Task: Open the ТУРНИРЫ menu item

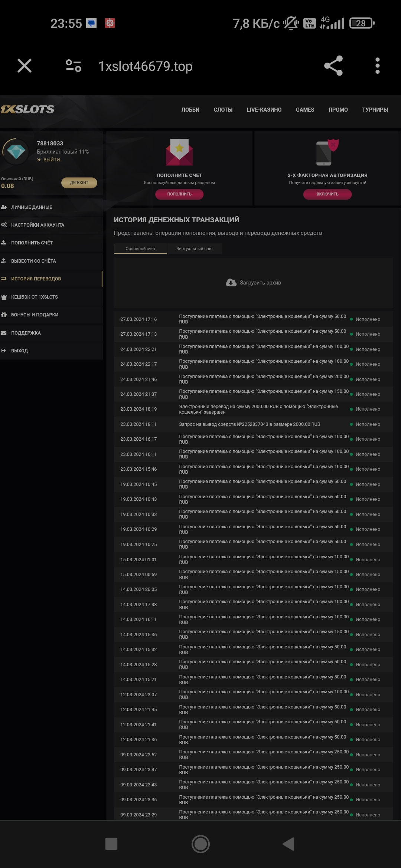Action: (375, 110)
